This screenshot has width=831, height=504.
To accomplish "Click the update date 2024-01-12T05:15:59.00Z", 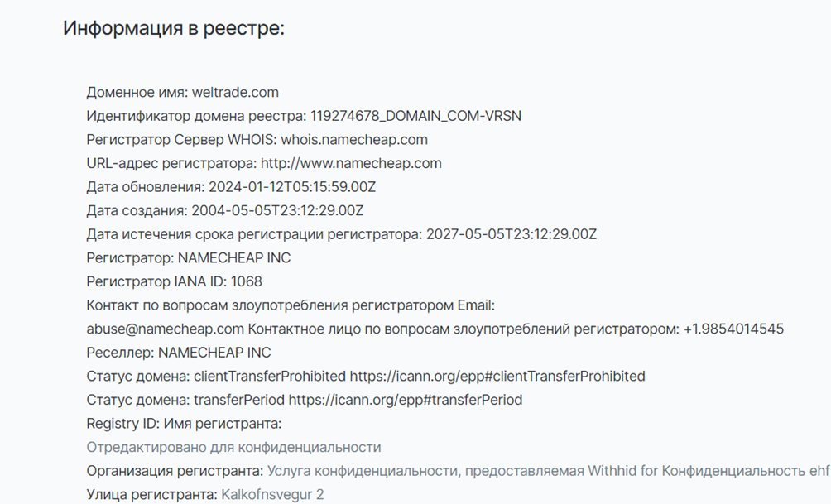I will tap(292, 187).
